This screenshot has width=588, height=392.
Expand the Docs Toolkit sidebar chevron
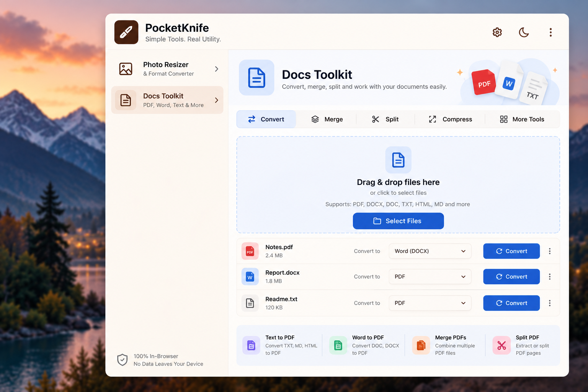pyautogui.click(x=216, y=100)
